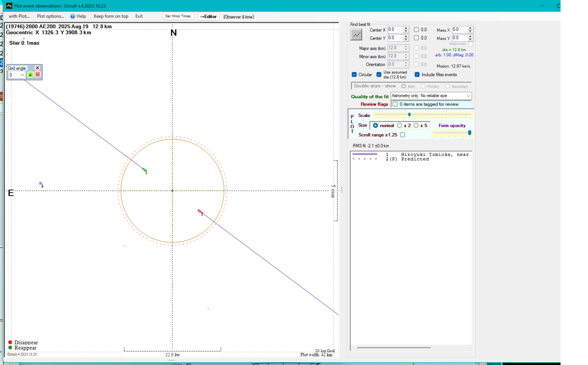
Task: Select the x 2 size radio button
Action: (400, 126)
